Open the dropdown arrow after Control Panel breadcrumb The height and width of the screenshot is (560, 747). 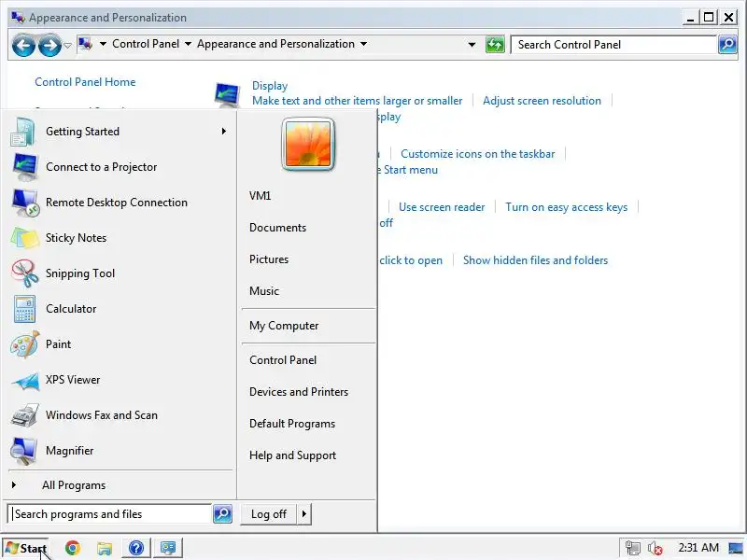(189, 44)
